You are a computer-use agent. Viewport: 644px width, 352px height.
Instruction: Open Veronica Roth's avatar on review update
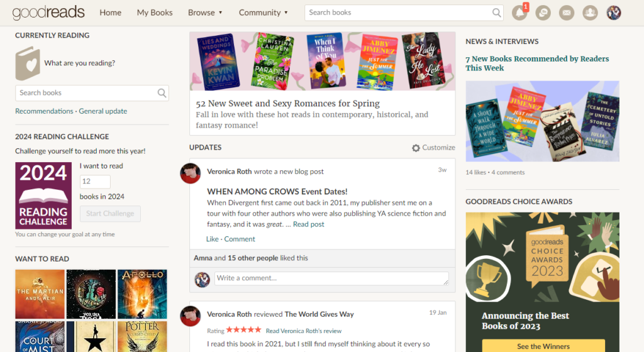(190, 316)
